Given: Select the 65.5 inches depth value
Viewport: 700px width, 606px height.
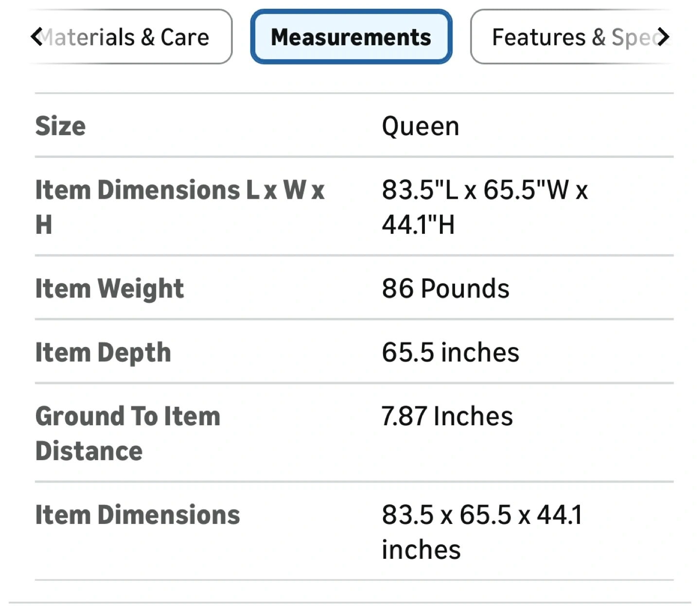Looking at the screenshot, I should click(450, 353).
